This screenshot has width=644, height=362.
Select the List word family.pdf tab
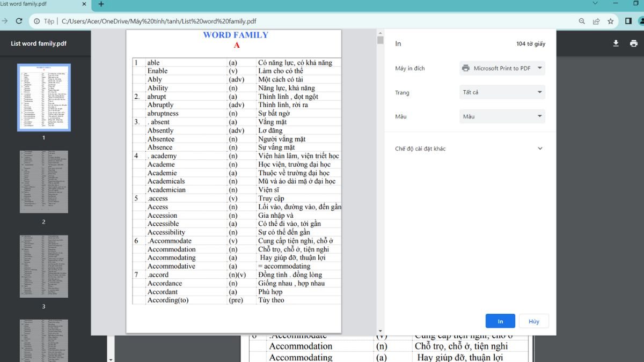pos(40,4)
